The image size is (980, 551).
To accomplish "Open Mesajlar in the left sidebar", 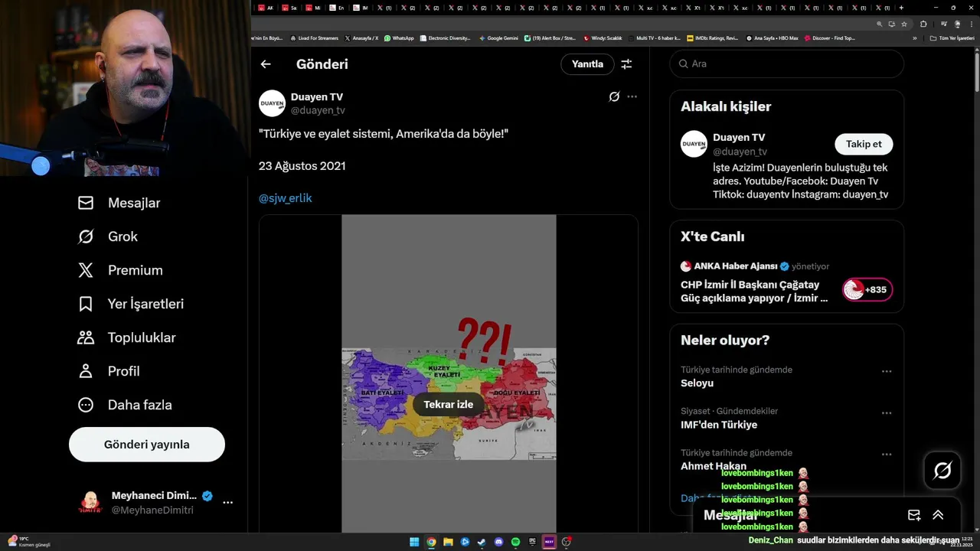I will 119,203.
